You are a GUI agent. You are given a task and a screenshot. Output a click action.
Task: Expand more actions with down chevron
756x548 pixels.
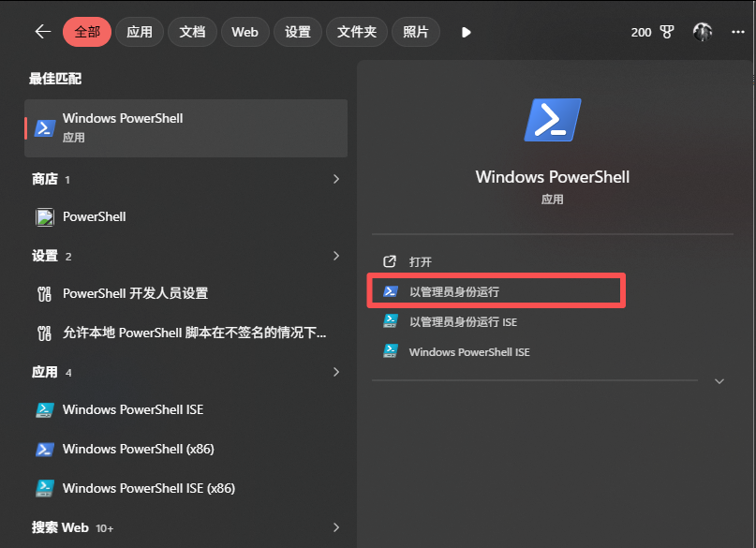tap(719, 381)
